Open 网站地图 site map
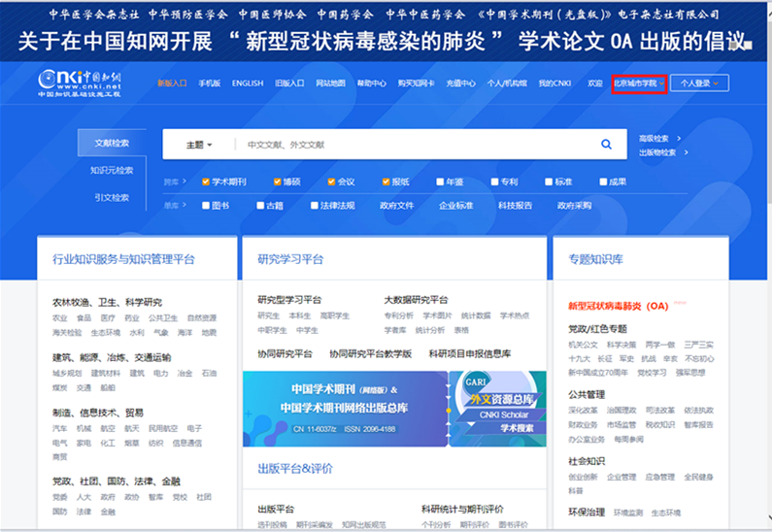 click(330, 83)
